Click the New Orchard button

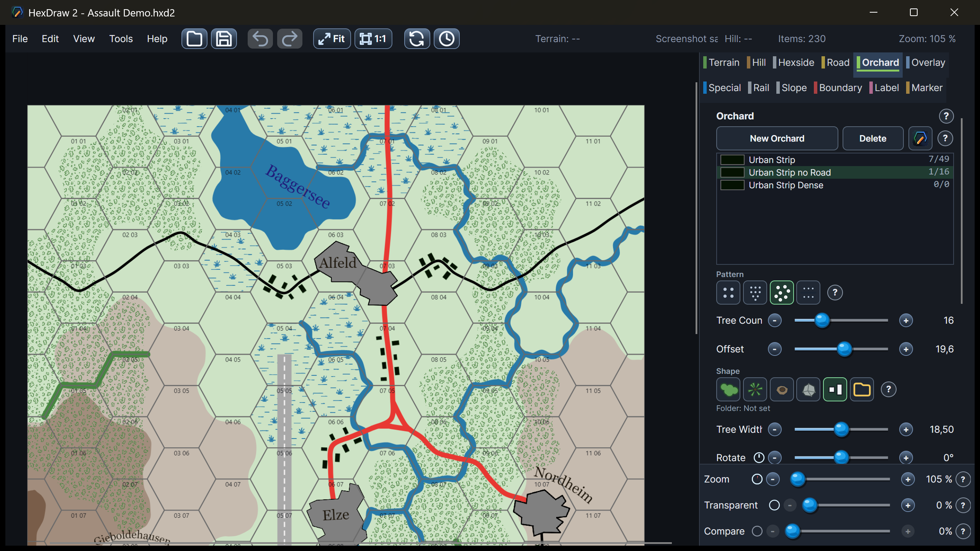(777, 139)
